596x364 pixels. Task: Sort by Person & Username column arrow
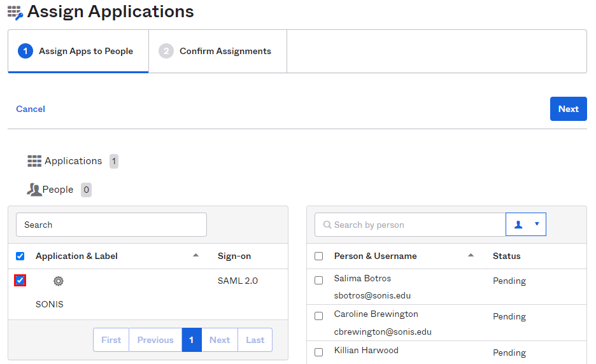click(x=471, y=255)
